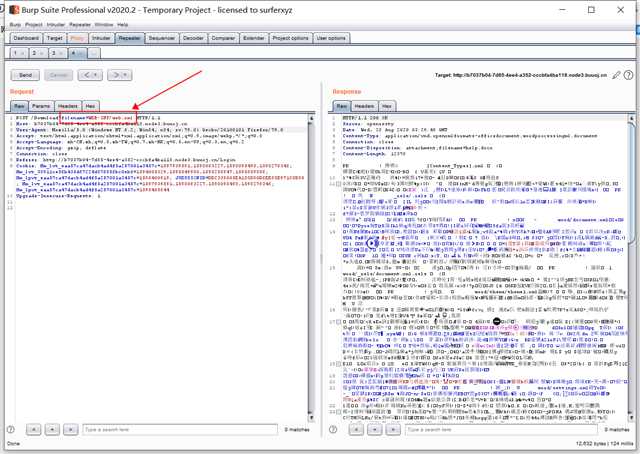
Task: Click scroll-down arrow of the request pane
Action: 311,418
